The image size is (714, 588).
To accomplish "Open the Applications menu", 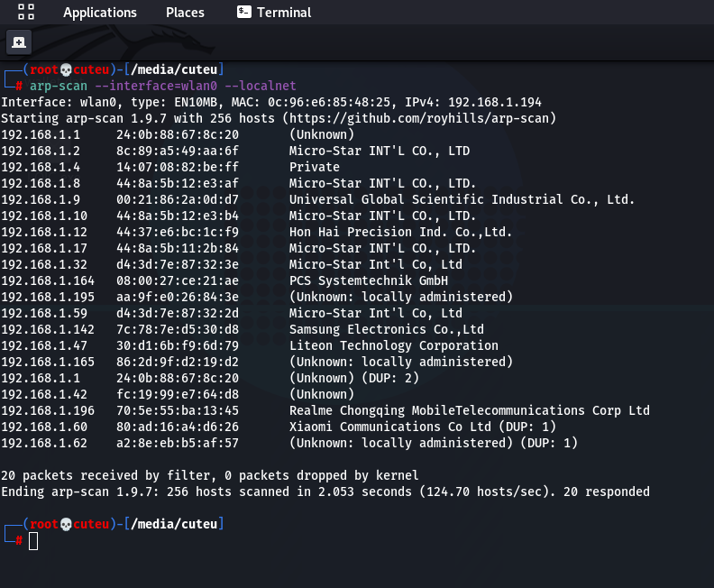I will point(99,13).
